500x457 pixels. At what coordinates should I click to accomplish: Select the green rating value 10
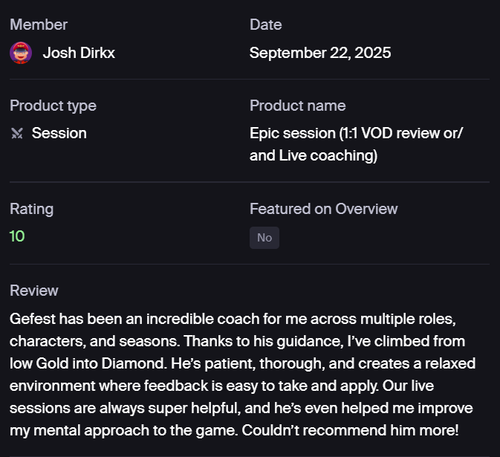click(x=17, y=236)
